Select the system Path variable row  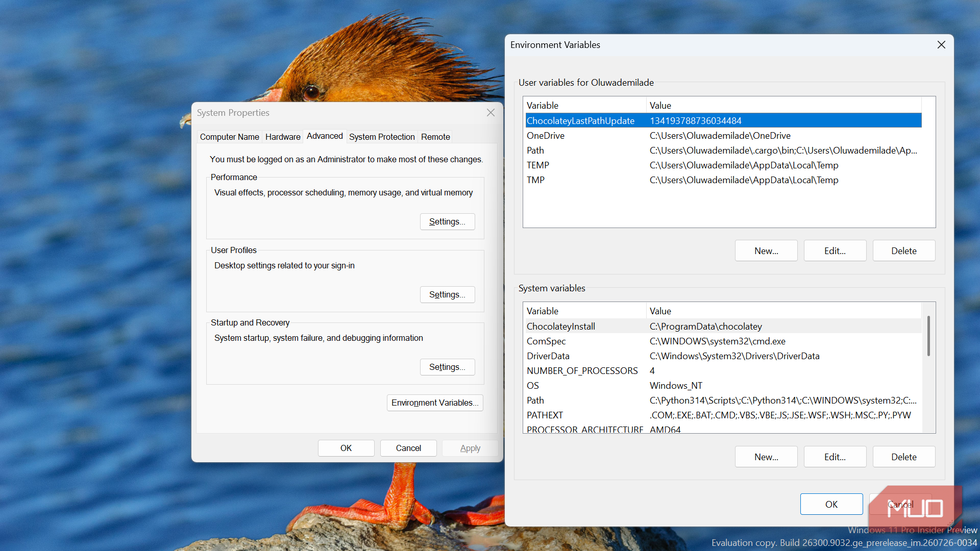click(x=723, y=400)
